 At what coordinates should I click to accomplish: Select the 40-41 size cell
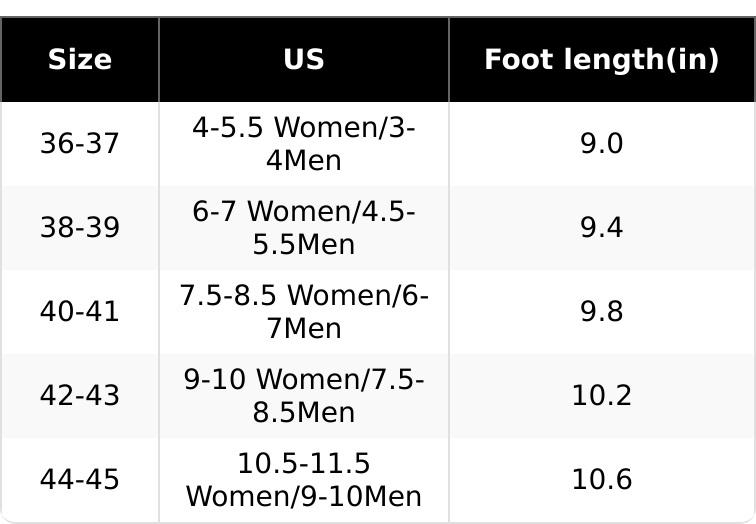pos(80,312)
